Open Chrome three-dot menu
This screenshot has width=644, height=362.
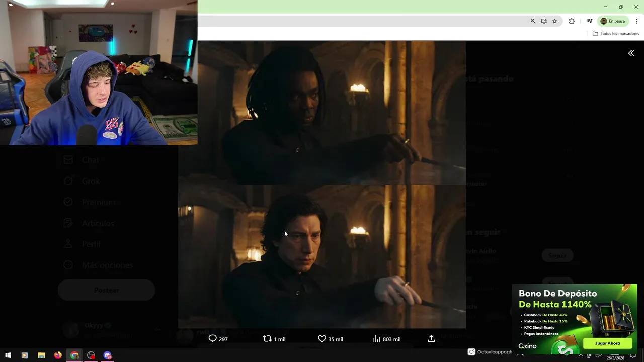coord(636,21)
